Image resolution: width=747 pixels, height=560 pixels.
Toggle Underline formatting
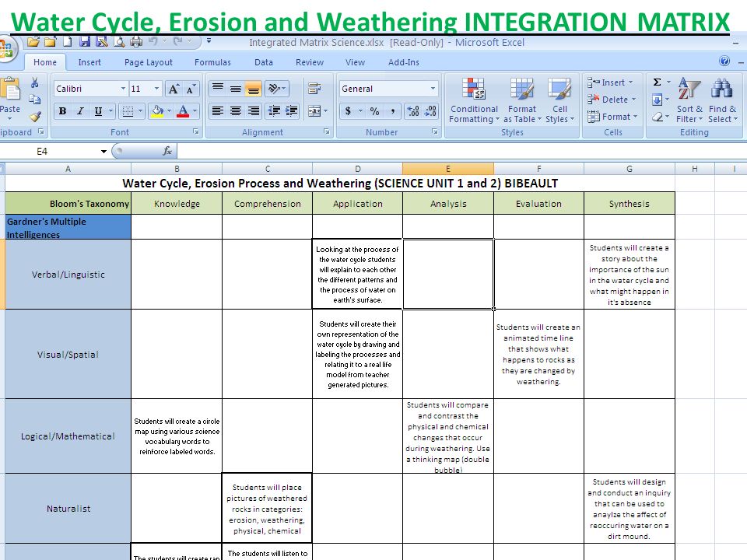(98, 111)
